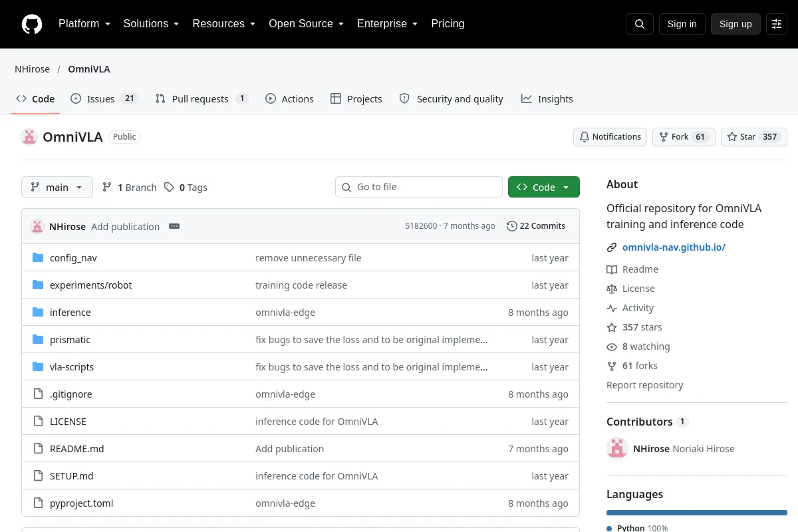The height and width of the screenshot is (532, 798).
Task: Switch to the Projects tab
Action: 356,99
